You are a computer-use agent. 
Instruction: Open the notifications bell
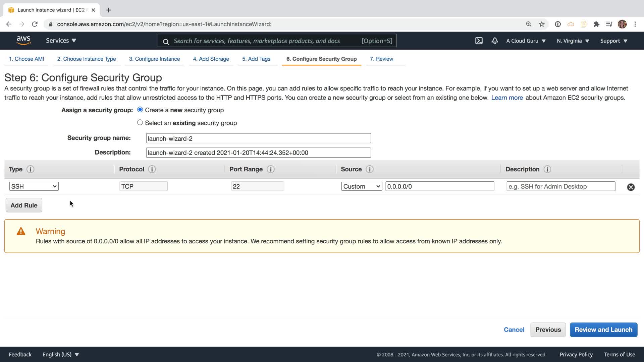[x=494, y=41]
